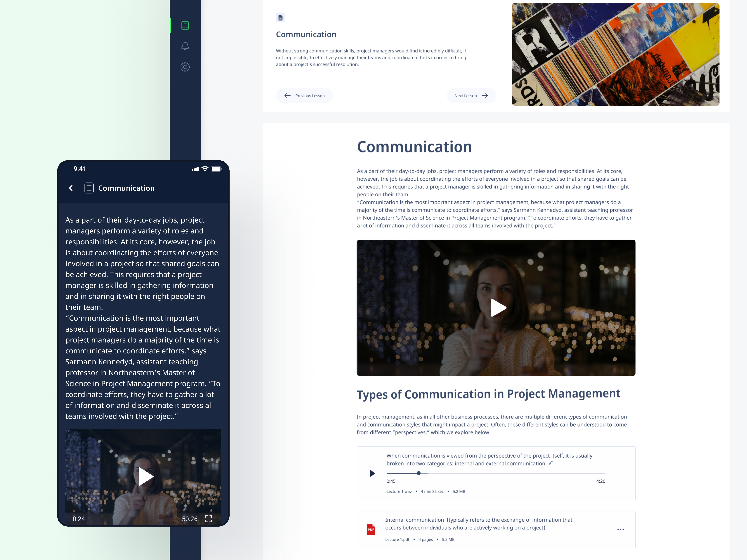
Task: Tap the back chevron in mobile header
Action: point(71,188)
